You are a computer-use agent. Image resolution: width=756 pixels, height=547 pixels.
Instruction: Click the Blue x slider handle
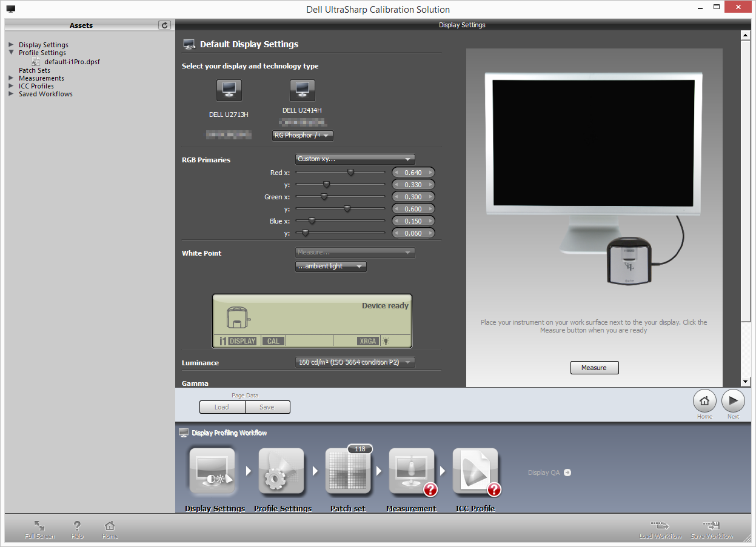click(312, 221)
